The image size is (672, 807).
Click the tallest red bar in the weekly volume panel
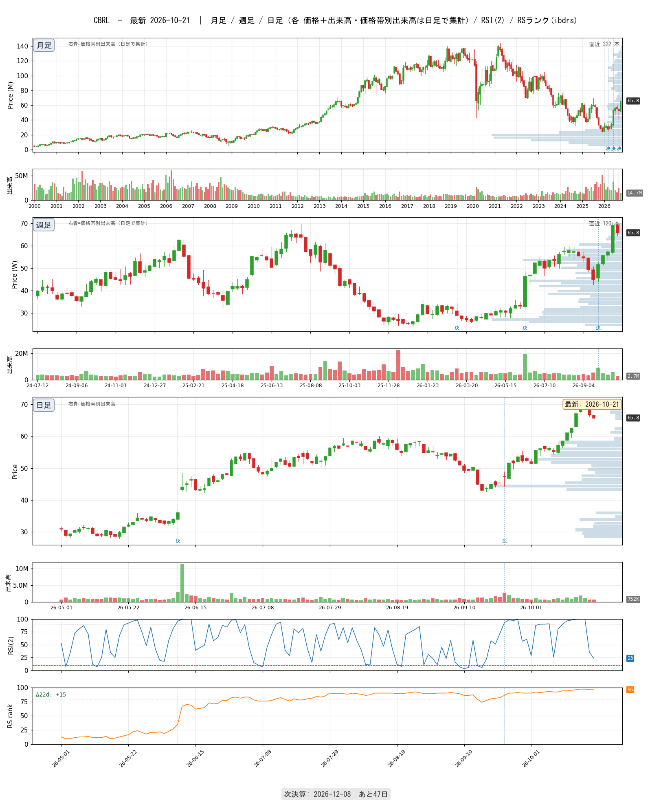(398, 365)
